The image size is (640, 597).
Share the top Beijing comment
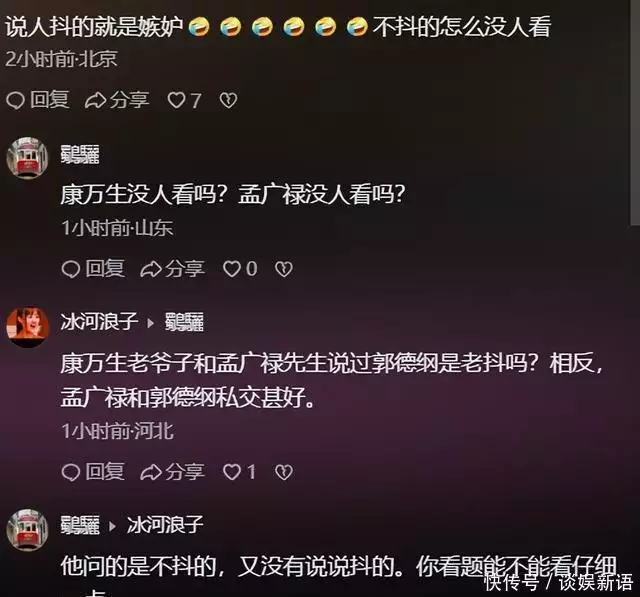point(117,100)
